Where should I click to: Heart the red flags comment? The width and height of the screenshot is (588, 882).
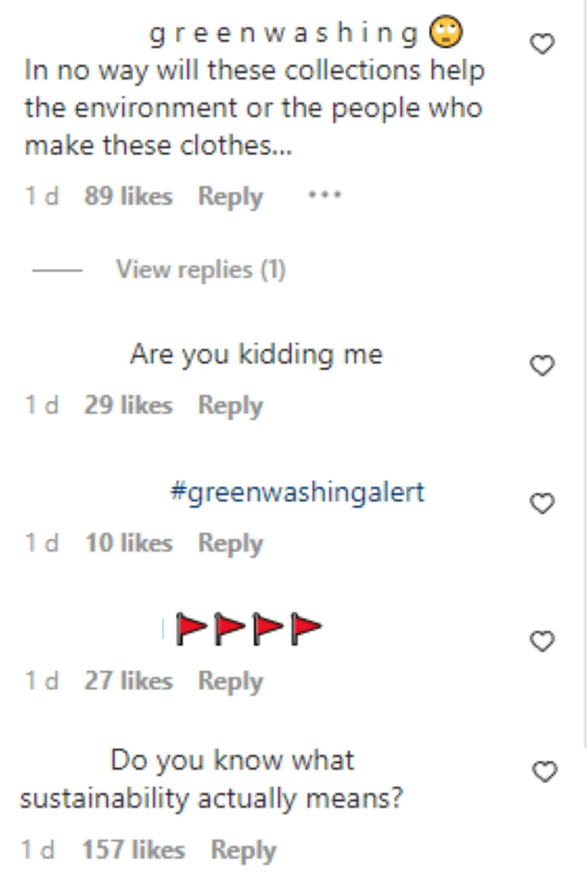[542, 641]
